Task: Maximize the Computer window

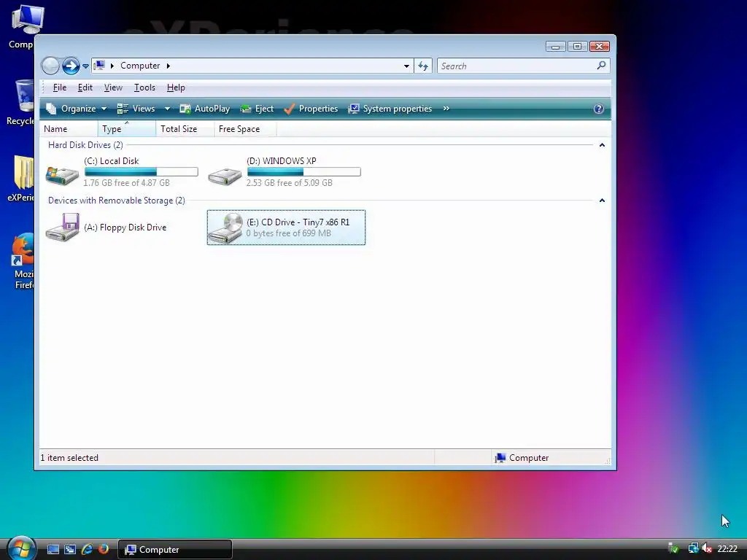Action: point(577,46)
